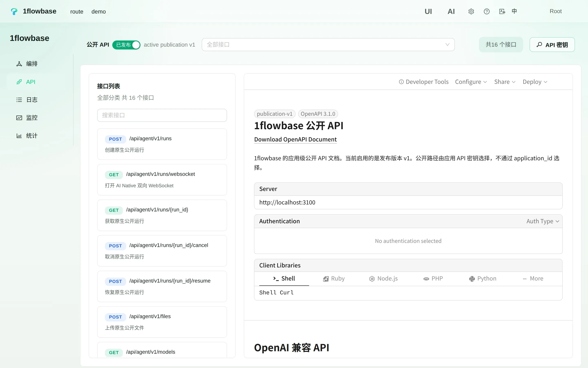The height and width of the screenshot is (368, 588).
Task: Click the 1flowbase logo icon
Action: point(14,11)
